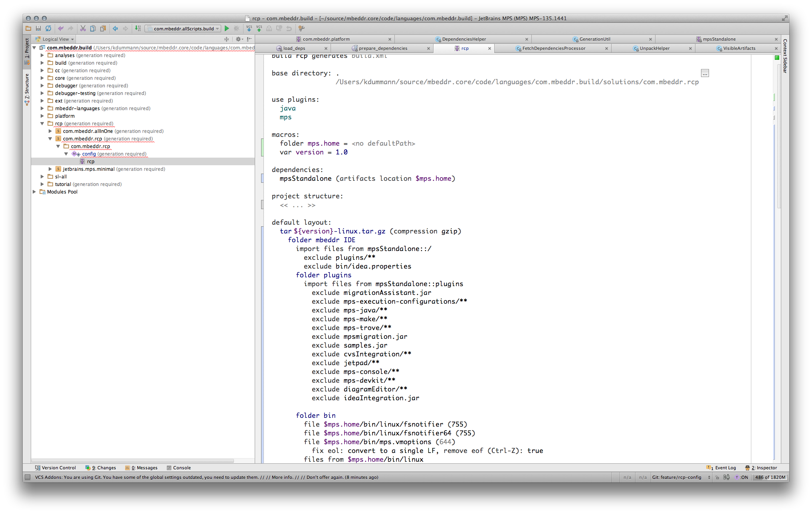
Task: Click the editor vertical scrollbar
Action: coord(779,136)
